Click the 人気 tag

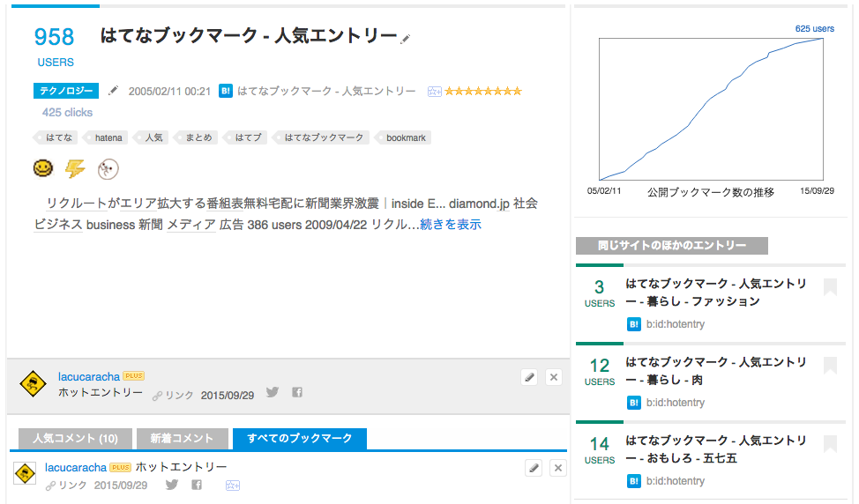tap(151, 137)
